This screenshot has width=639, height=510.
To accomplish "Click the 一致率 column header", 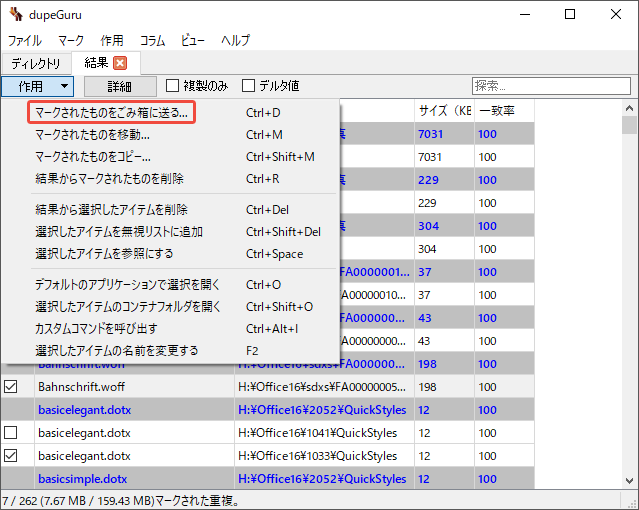I will tap(505, 110).
